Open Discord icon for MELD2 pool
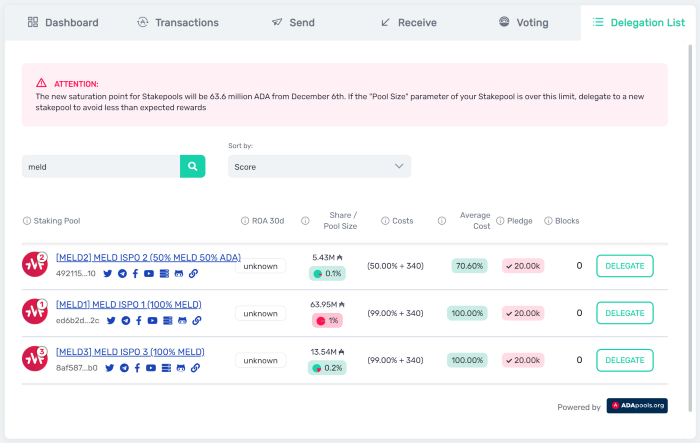This screenshot has width=700, height=443. (179, 273)
